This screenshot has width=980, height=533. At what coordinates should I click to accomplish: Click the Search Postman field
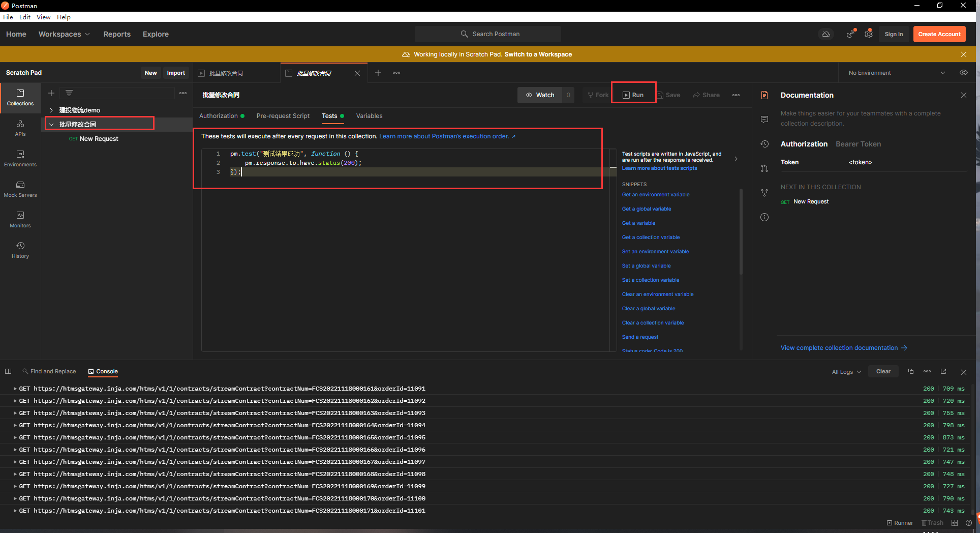(x=488, y=34)
